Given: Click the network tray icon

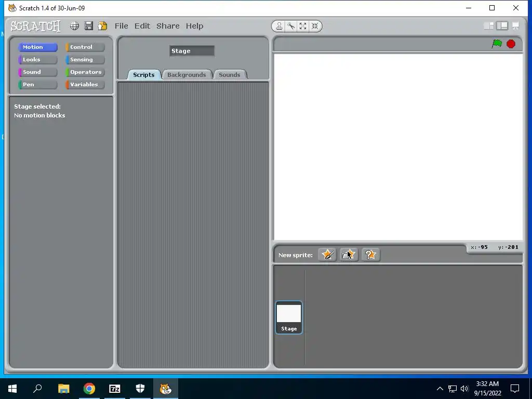Looking at the screenshot, I should (453, 389).
